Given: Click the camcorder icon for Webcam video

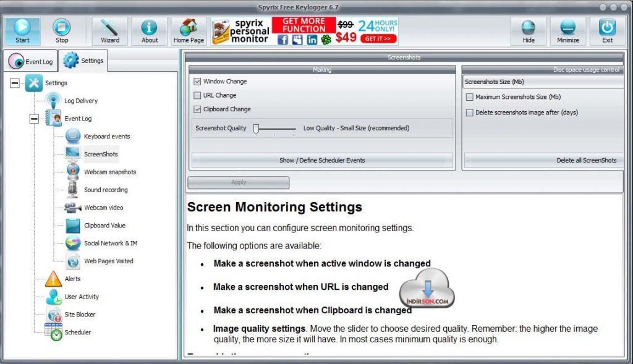Looking at the screenshot, I should 73,208.
